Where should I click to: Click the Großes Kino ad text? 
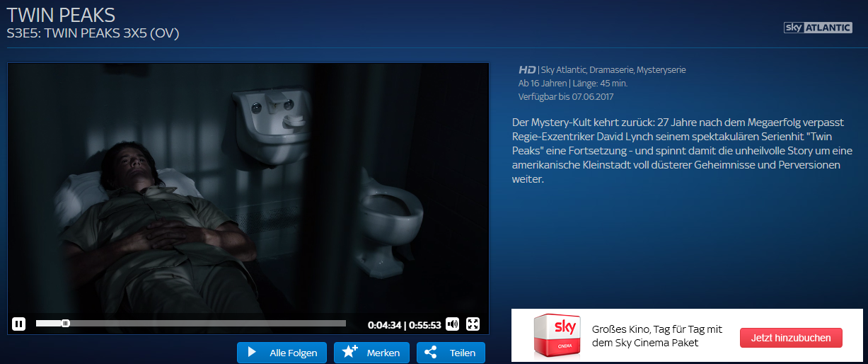(656, 336)
